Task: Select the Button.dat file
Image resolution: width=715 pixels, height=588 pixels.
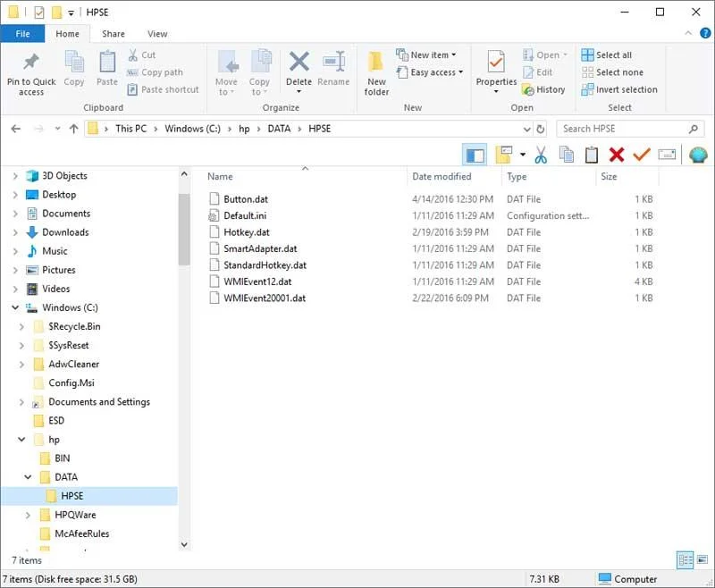Action: (246, 199)
